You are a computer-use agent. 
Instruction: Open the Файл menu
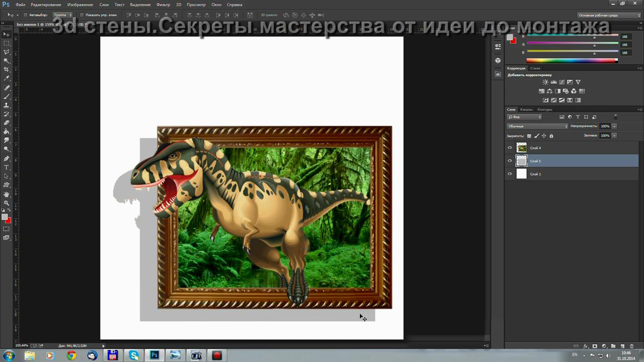click(20, 5)
